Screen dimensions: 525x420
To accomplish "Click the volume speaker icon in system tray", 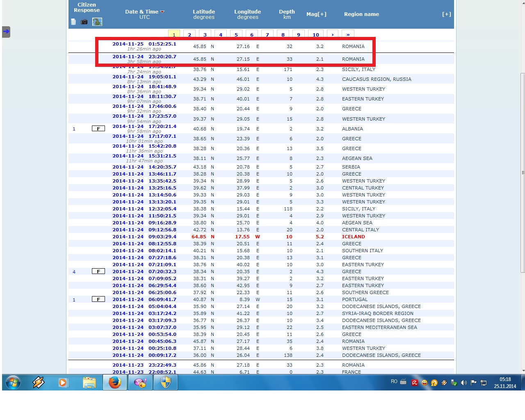I will (463, 383).
